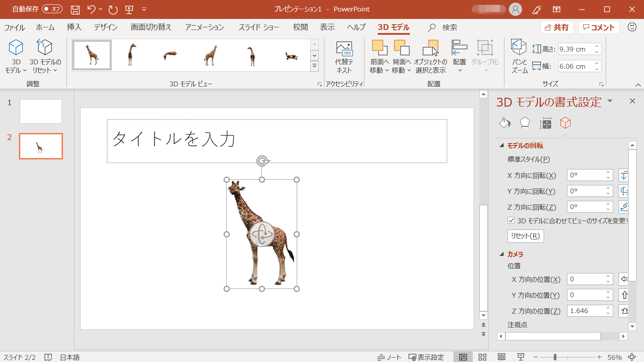Click 3D モデルのリセット icon
This screenshot has height=362, width=644.
44,48
